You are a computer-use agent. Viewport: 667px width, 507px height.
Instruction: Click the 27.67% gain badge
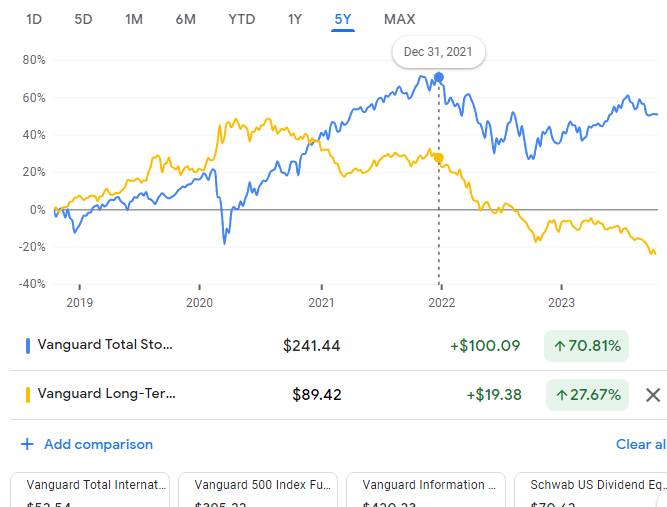tap(587, 395)
